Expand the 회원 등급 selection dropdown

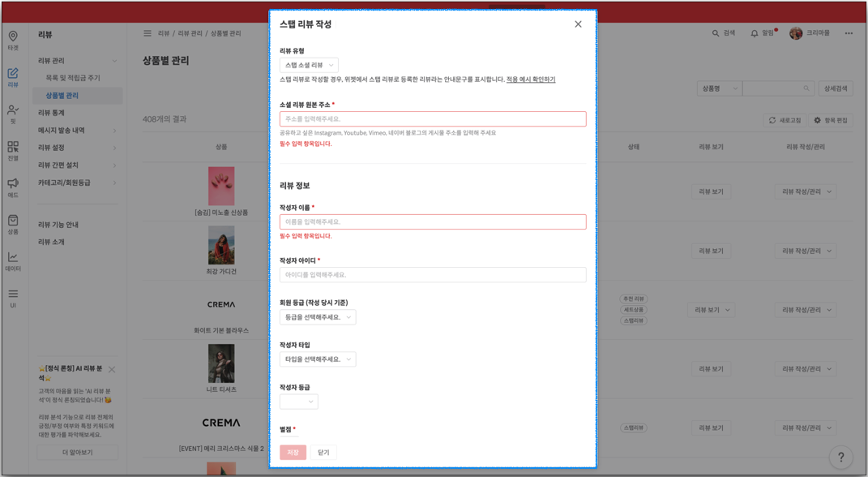click(x=318, y=316)
